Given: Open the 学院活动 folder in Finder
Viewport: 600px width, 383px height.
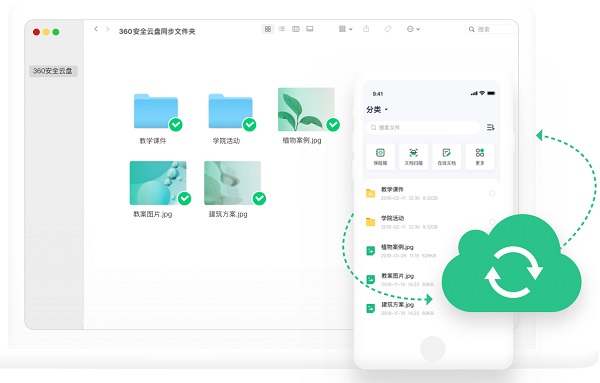Looking at the screenshot, I should (x=230, y=111).
